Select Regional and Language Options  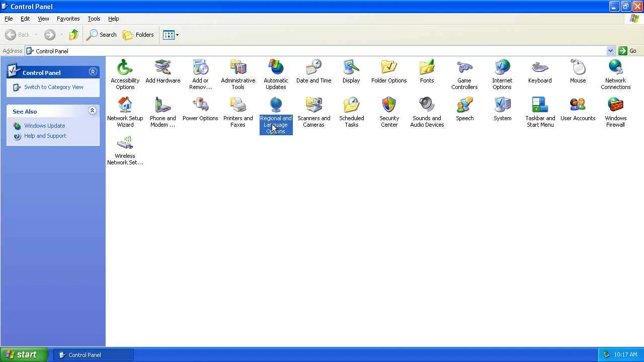click(276, 116)
